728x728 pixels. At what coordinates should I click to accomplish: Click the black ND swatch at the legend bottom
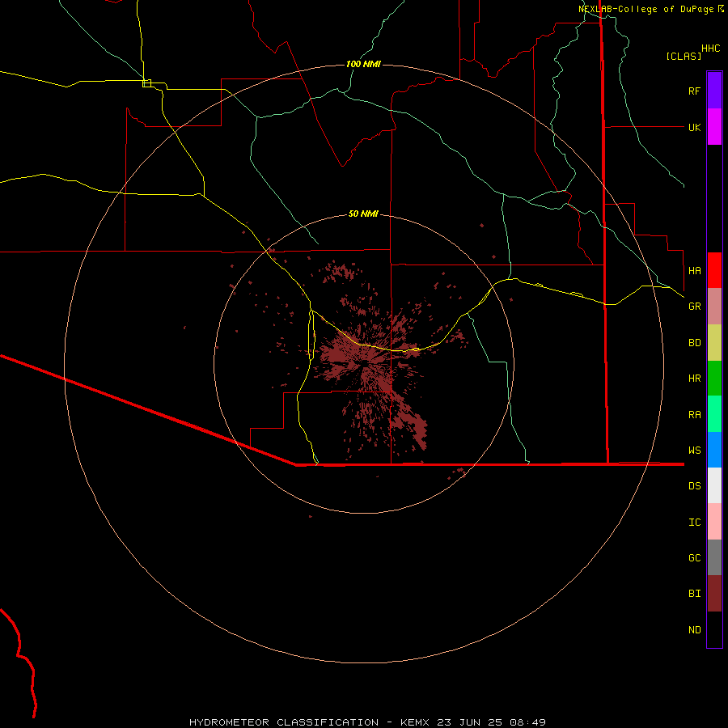click(714, 629)
